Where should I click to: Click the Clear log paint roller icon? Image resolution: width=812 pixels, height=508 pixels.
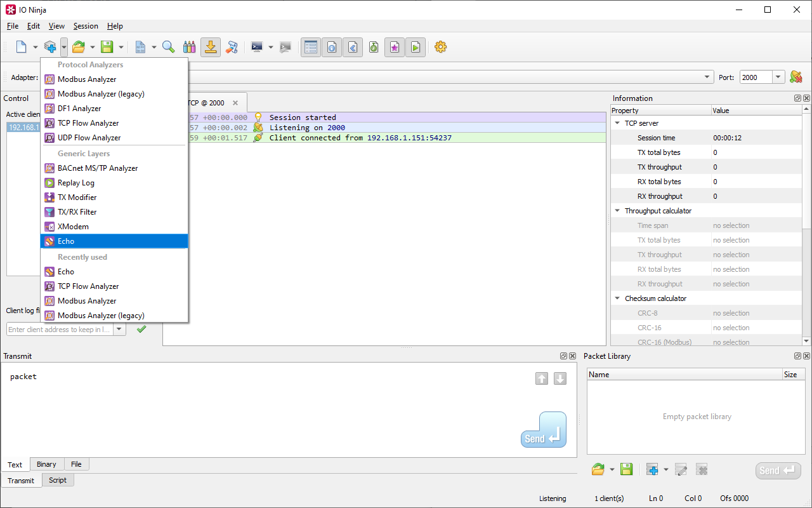pyautogui.click(x=232, y=47)
